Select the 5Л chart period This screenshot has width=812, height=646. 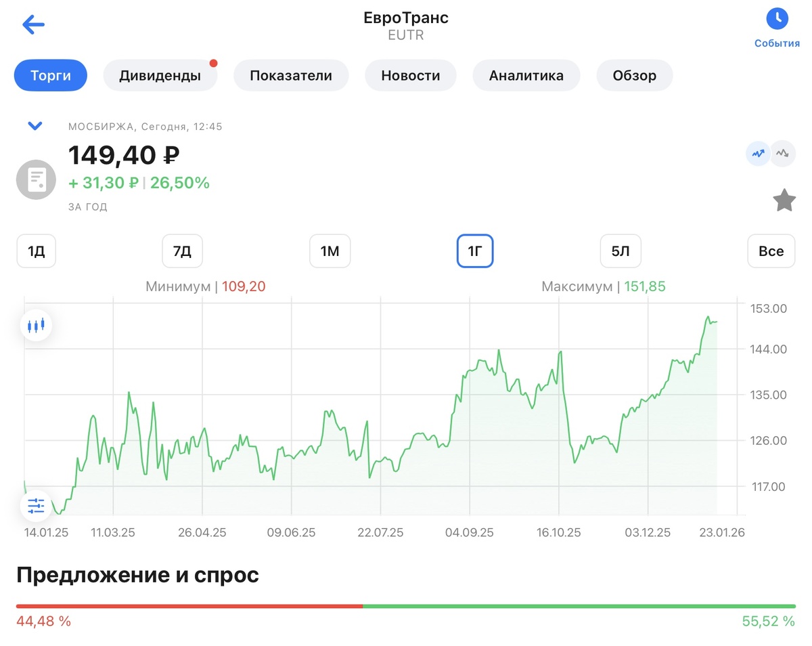tap(621, 251)
